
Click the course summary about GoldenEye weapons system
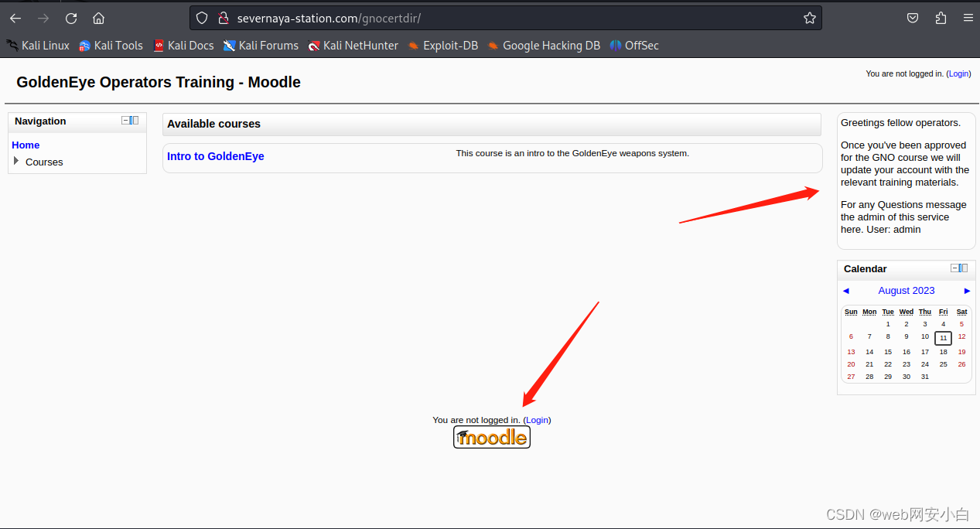(572, 153)
